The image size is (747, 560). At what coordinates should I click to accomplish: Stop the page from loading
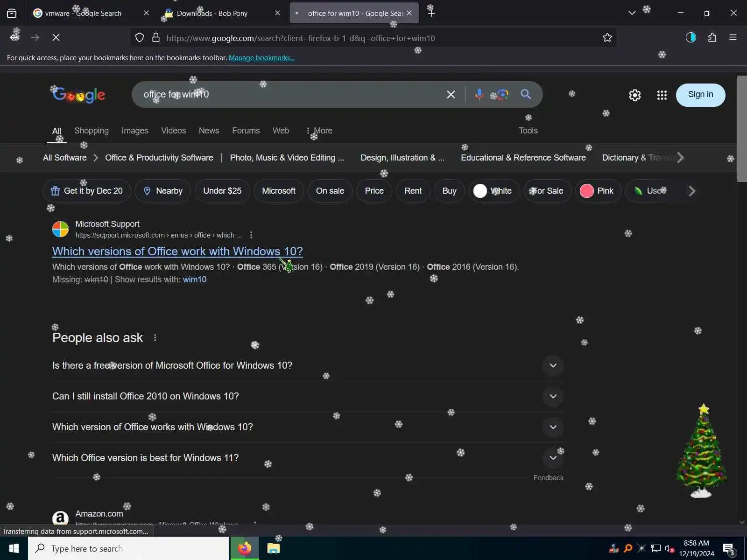coord(56,37)
